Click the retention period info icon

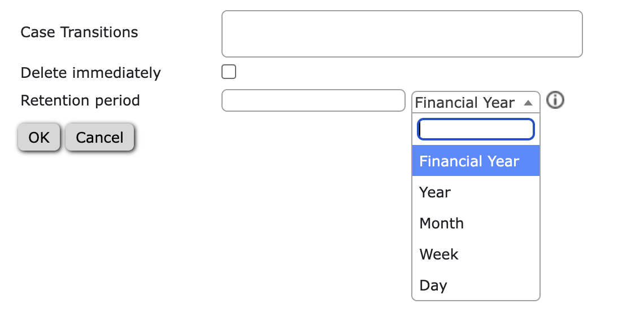click(x=555, y=100)
